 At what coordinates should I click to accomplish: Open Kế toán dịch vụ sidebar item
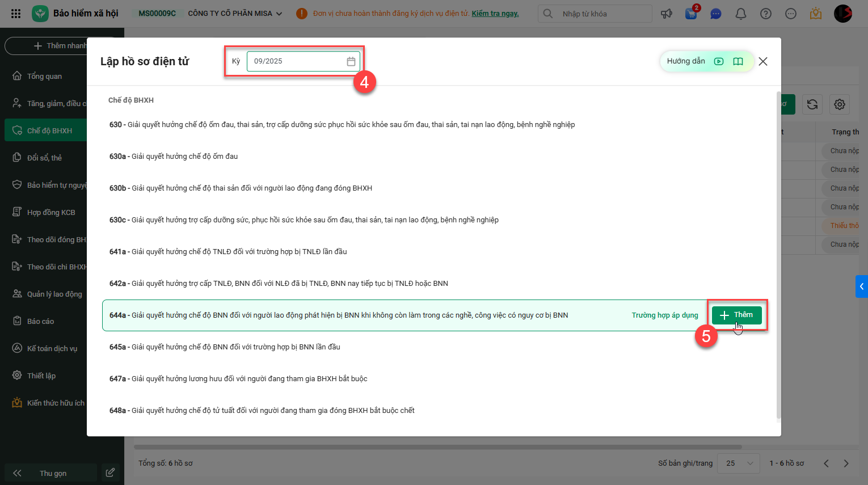[x=45, y=348]
